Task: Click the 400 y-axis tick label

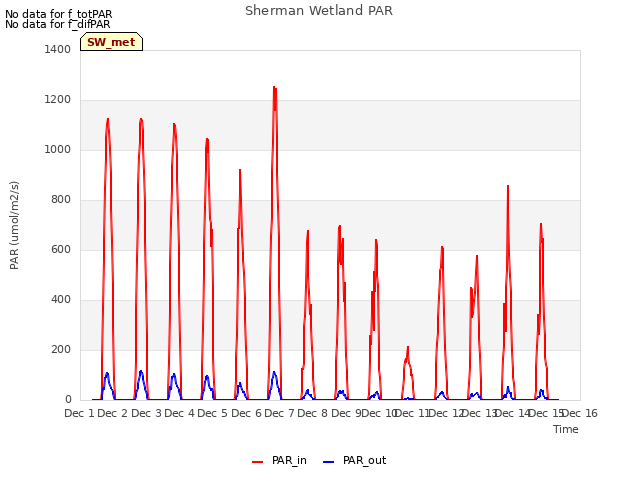Action: point(61,300)
